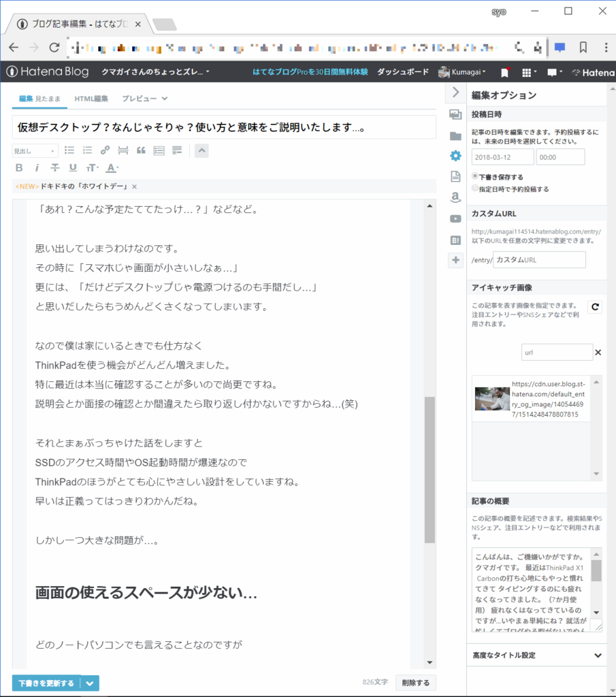Screen dimensions: 616x697
Task: Insert a footnote using the toolbar icon
Action: pos(177,150)
